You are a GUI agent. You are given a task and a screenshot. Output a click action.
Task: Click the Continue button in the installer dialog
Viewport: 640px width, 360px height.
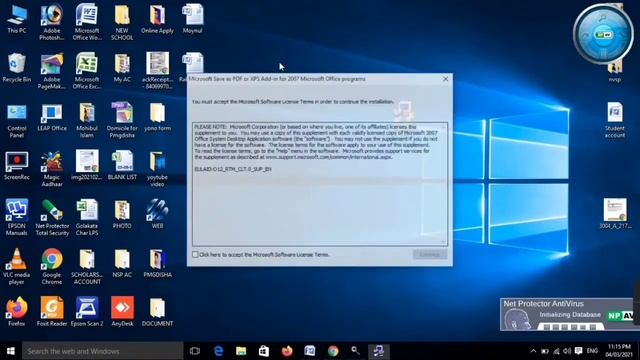[x=430, y=254]
